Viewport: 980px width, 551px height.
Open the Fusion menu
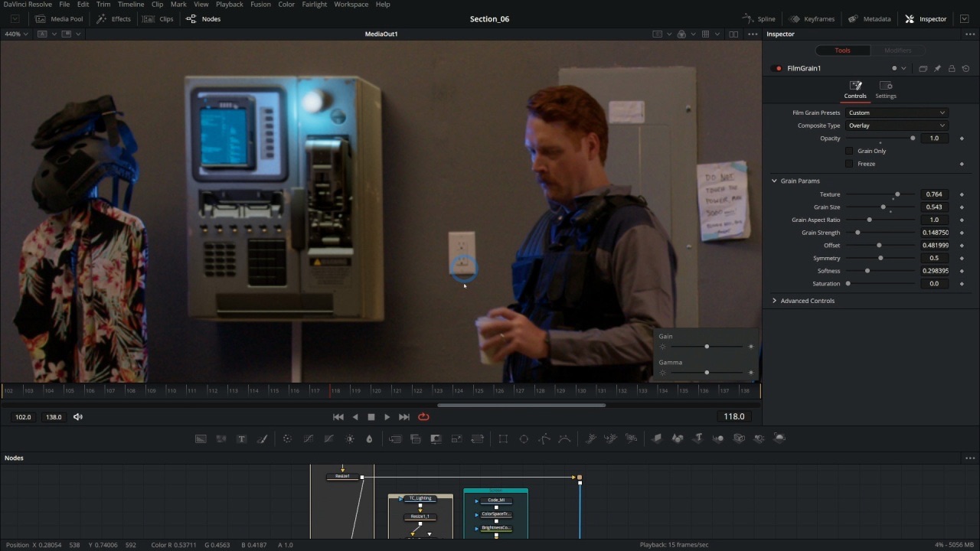point(260,5)
